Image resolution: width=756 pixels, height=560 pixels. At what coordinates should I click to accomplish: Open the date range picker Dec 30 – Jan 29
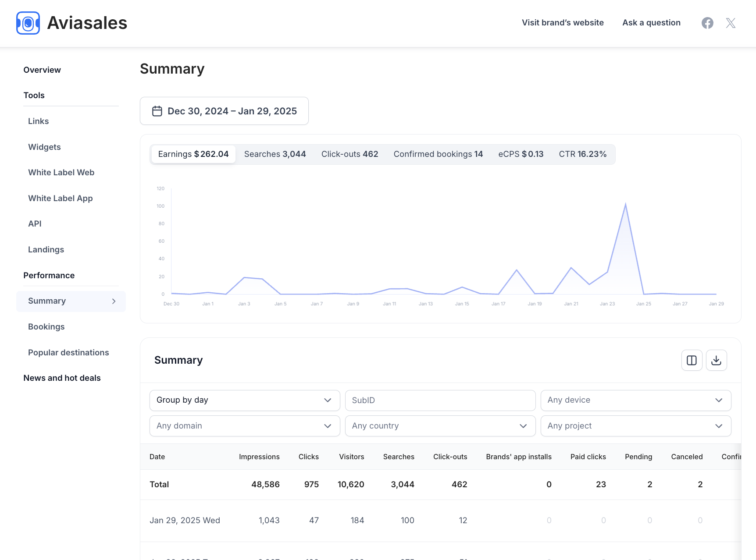(224, 111)
